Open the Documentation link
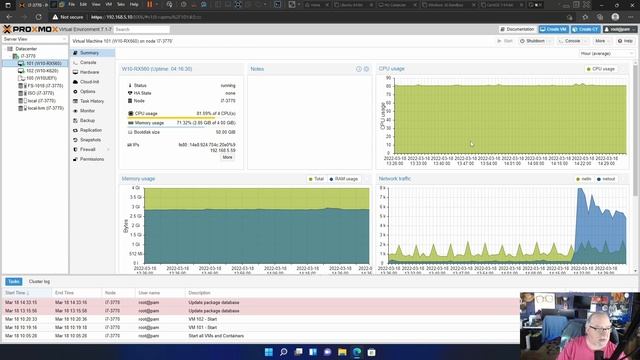 click(x=517, y=29)
